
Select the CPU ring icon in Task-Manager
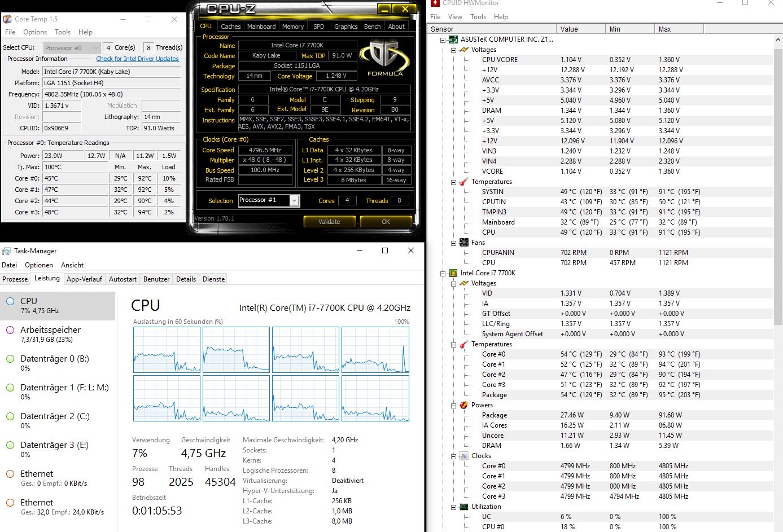pos(10,301)
